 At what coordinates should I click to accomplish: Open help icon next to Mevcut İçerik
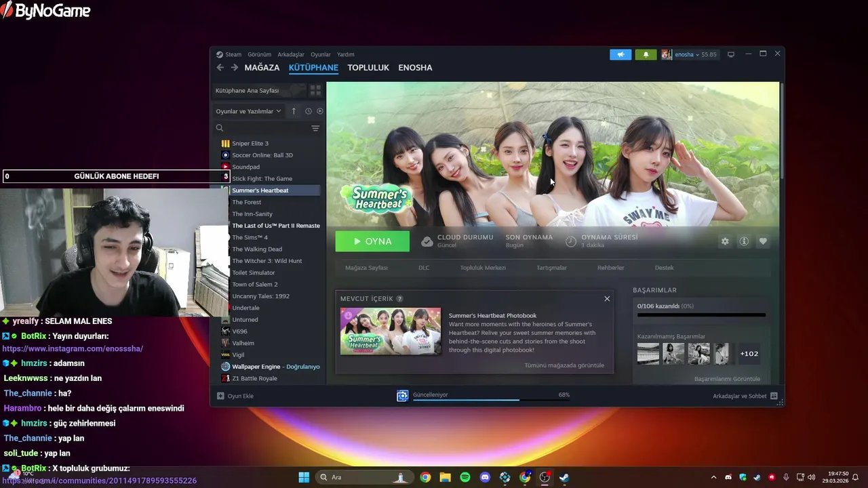pyautogui.click(x=399, y=299)
